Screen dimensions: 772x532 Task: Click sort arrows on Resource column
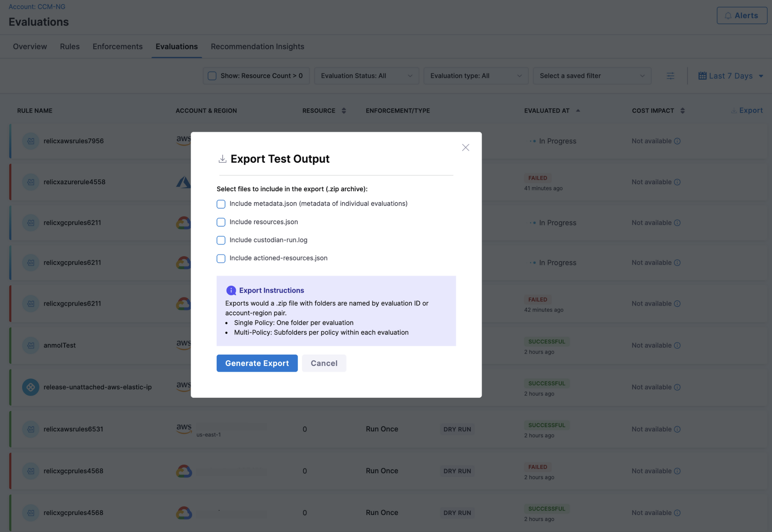(x=344, y=111)
